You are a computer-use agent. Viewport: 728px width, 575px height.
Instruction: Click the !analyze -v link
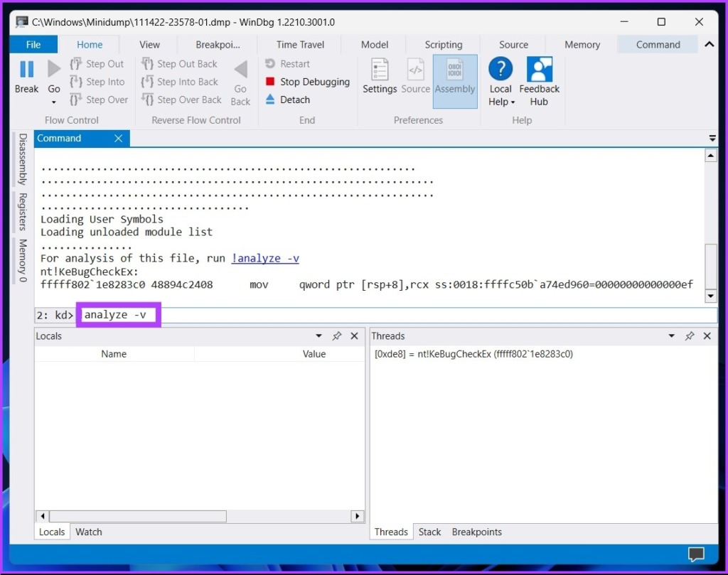tap(265, 259)
